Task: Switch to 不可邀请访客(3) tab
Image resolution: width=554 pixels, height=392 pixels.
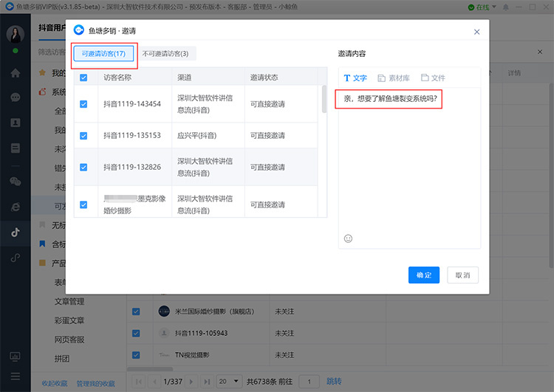Action: click(x=165, y=54)
